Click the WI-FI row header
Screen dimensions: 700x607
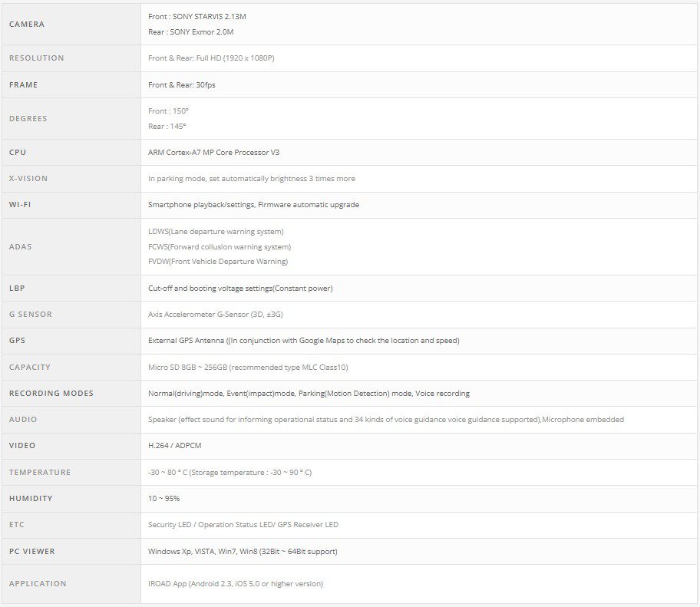[20, 205]
